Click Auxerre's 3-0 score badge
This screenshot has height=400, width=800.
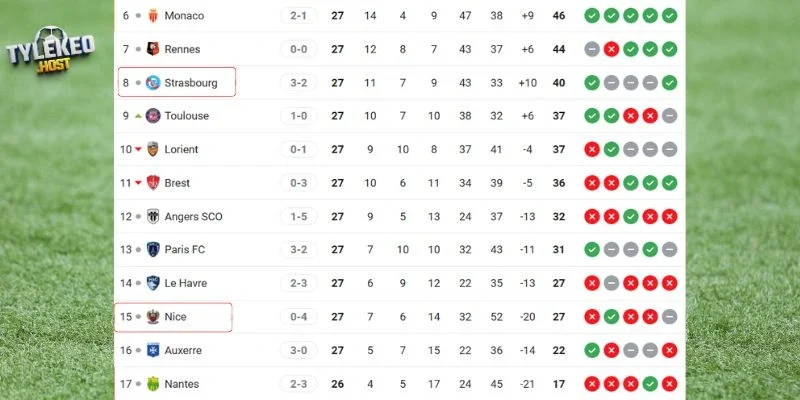click(x=299, y=350)
